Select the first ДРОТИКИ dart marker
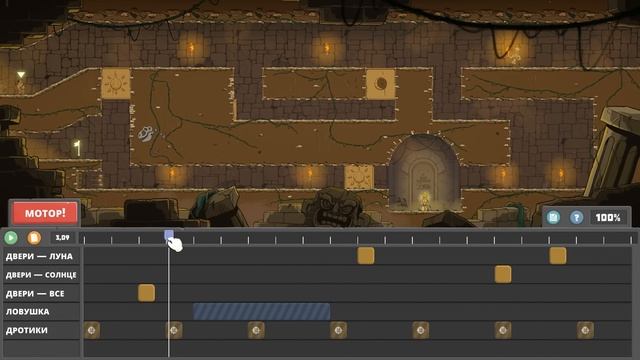The height and width of the screenshot is (360, 640). [x=91, y=330]
